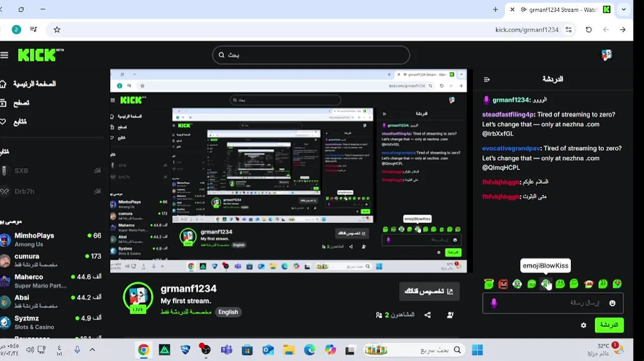644x361 pixels.
Task: Click the purple microphone icon in message box
Action: tap(494, 303)
